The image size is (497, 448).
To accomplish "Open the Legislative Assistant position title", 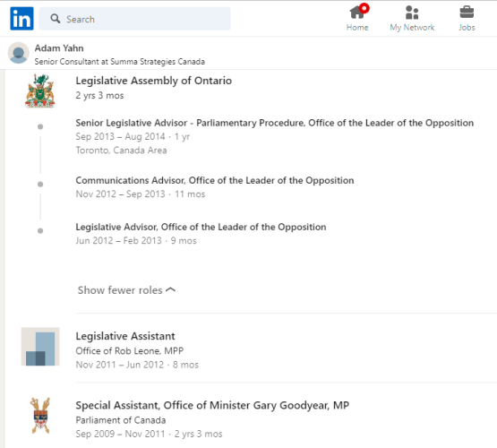I will 125,336.
